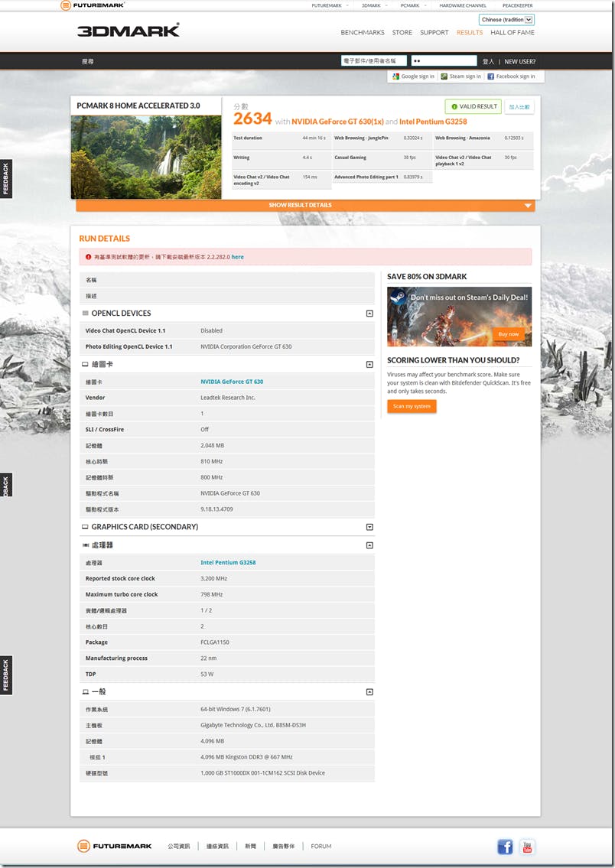This screenshot has height=868, width=615.
Task: Open HARDWARE CHANNEL in the top bar
Action: click(463, 5)
